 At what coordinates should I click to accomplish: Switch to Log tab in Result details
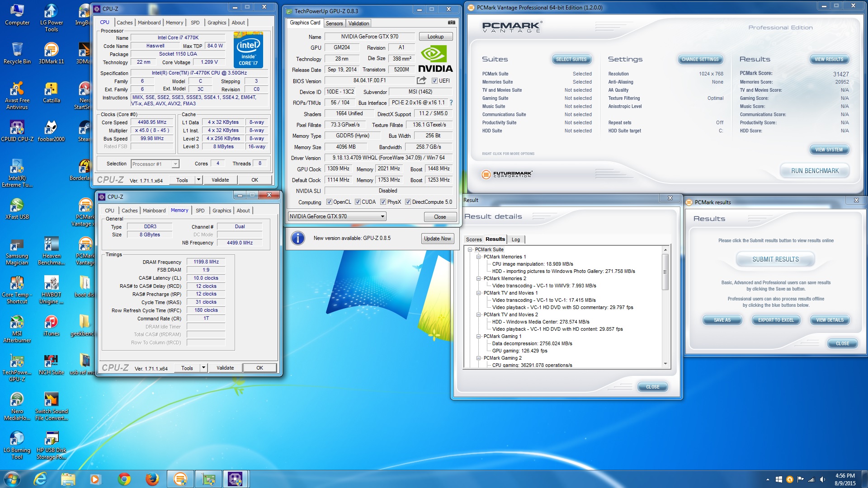coord(515,239)
